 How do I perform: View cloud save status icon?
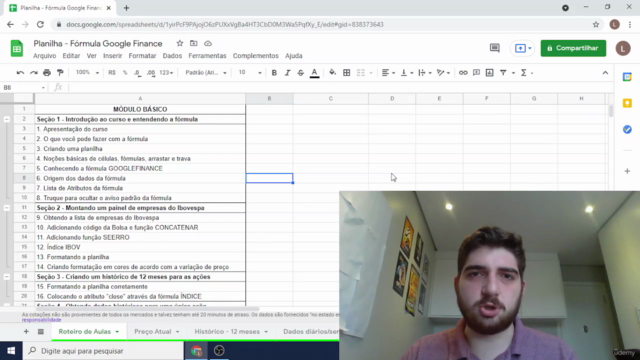point(208,43)
